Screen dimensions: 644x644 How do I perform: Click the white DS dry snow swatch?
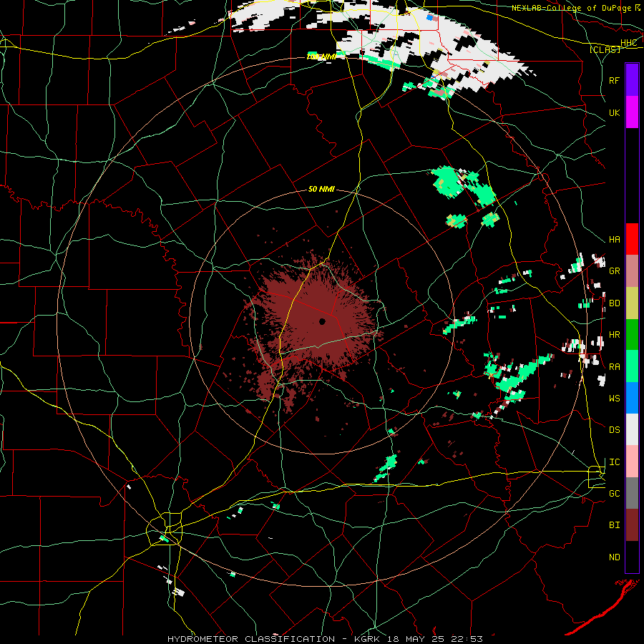[632, 429]
